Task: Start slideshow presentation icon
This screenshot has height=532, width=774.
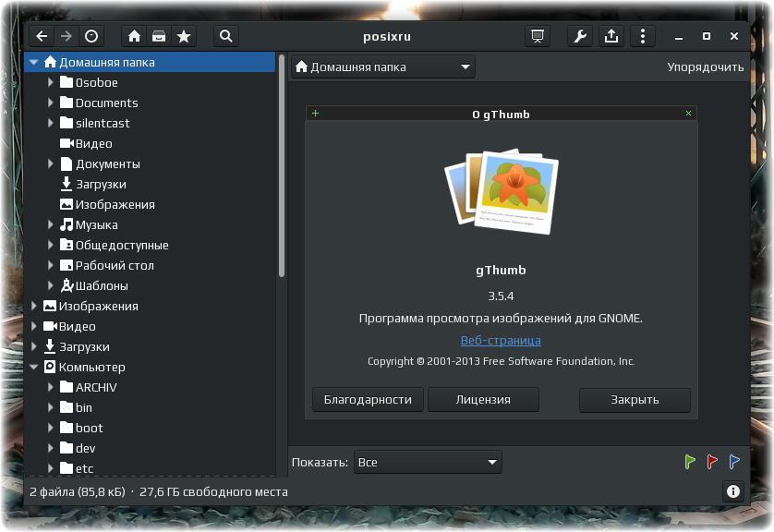Action: point(538,36)
